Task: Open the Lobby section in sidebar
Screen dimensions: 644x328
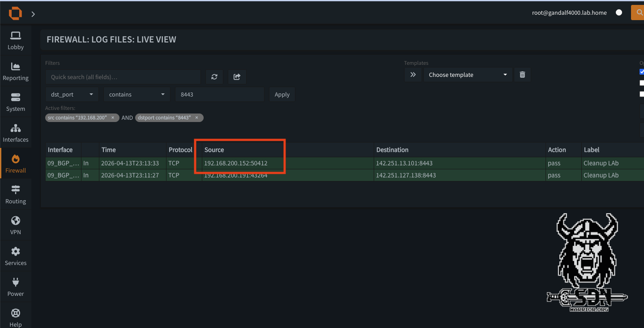Action: point(16,40)
